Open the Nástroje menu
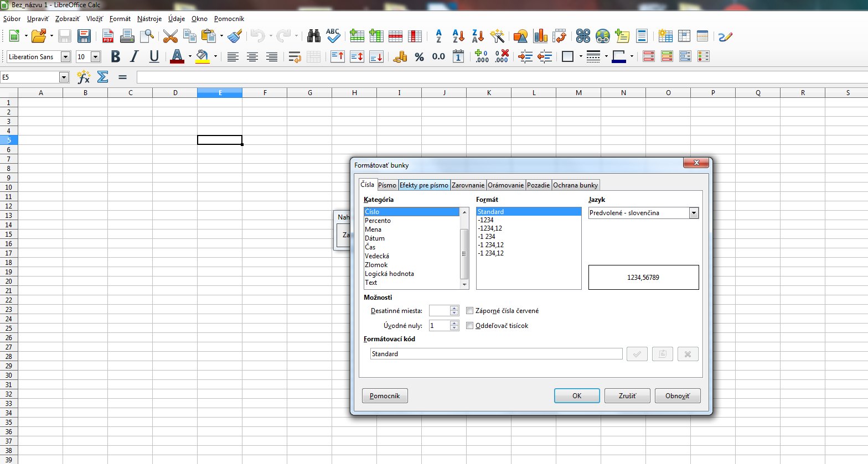 point(149,19)
